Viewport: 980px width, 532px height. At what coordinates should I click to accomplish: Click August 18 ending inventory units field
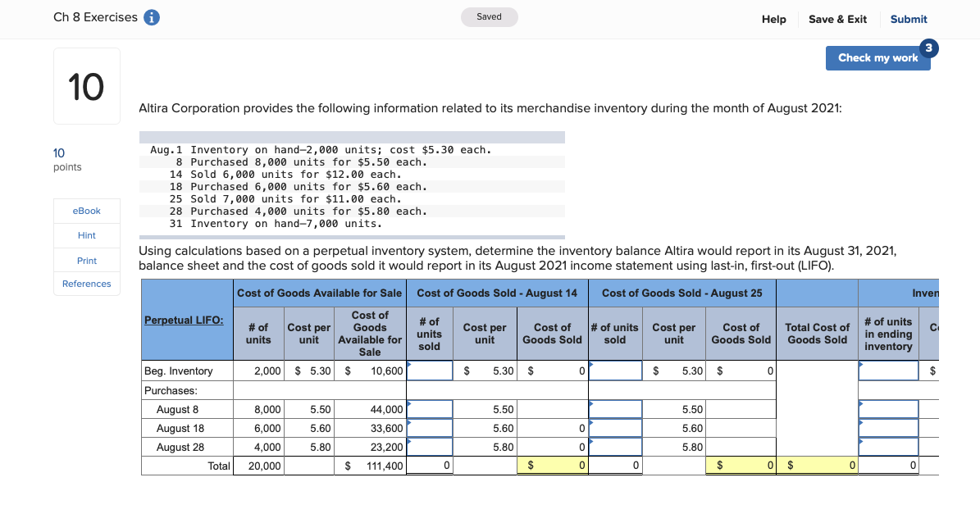pyautogui.click(x=888, y=428)
